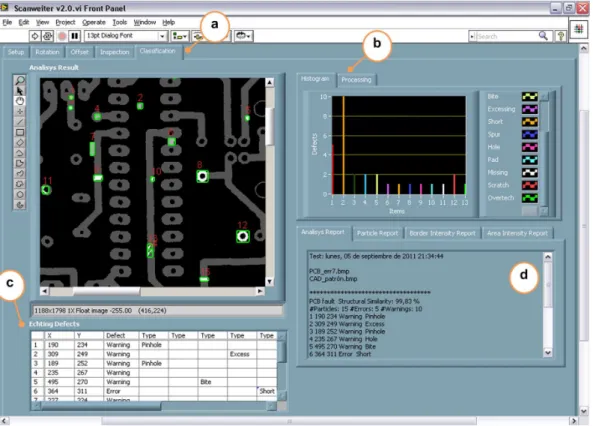Select the Freehand Line ROI tool
Screen dimensions: 593x426
click(20, 174)
